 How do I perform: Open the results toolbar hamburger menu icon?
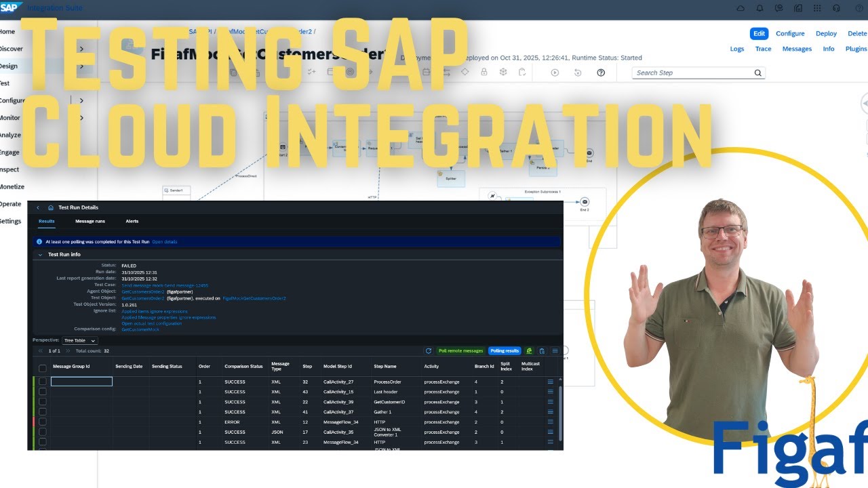(555, 350)
